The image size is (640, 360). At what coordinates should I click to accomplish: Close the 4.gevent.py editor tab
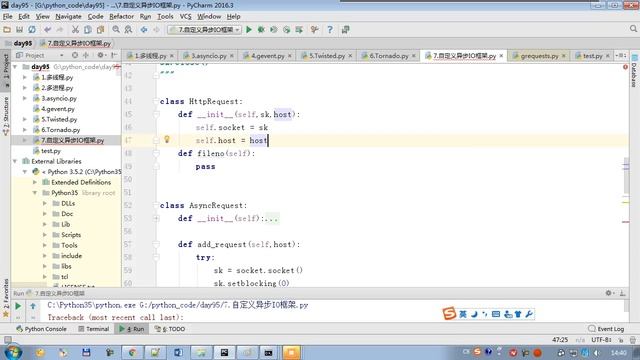[x=290, y=56]
